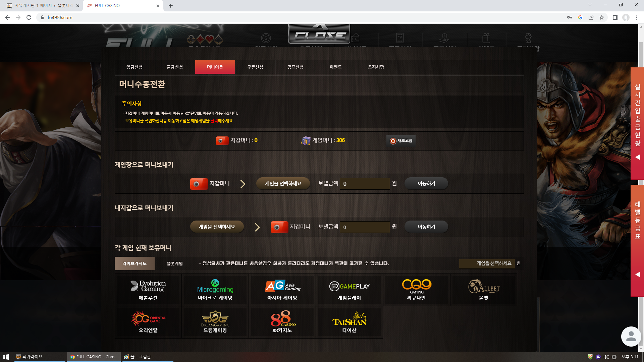This screenshot has height=362, width=644.
Task: Switch to the 출금신청 tab
Action: tap(175, 67)
